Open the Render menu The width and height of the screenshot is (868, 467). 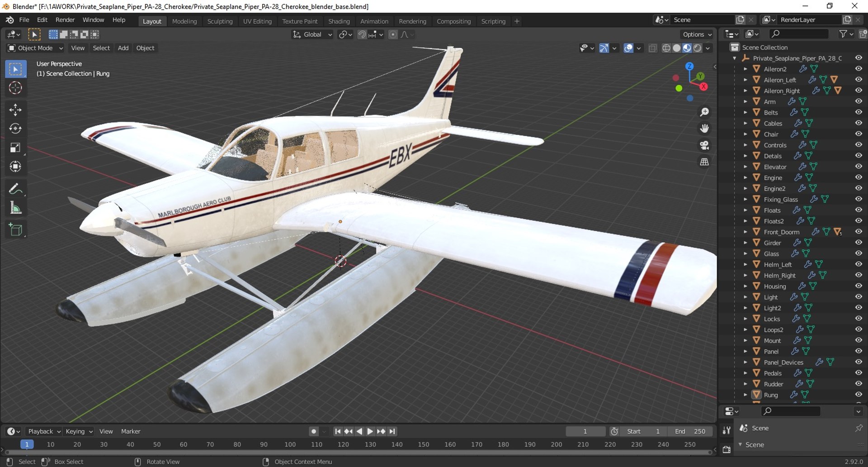coord(65,20)
